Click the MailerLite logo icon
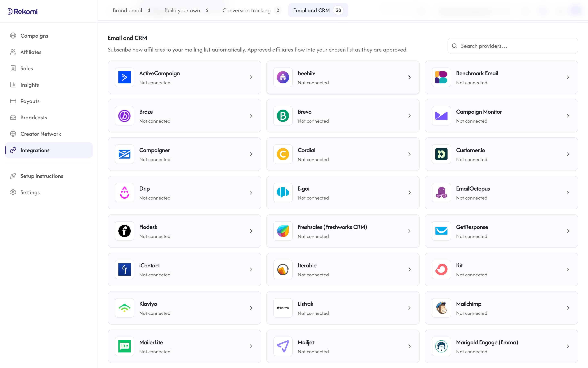Image resolution: width=588 pixels, height=368 pixels. pyautogui.click(x=124, y=346)
